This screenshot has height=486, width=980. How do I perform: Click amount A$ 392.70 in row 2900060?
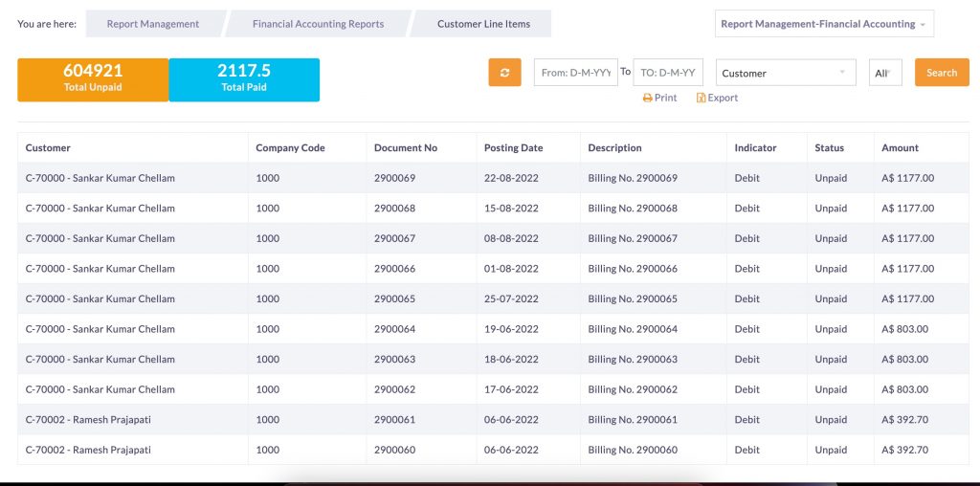(905, 450)
